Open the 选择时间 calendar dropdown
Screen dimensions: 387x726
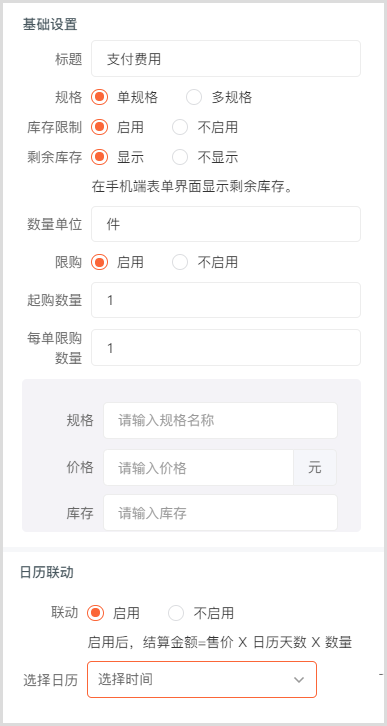[x=202, y=679]
